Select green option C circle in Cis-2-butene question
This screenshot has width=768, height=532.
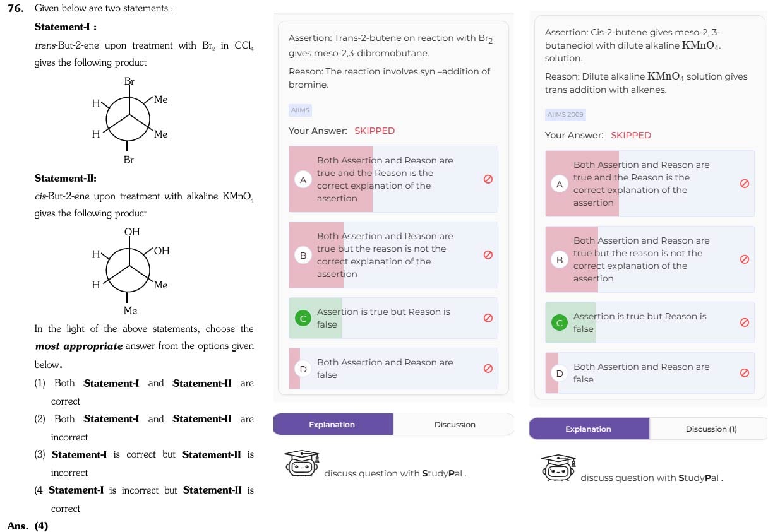[x=559, y=323]
